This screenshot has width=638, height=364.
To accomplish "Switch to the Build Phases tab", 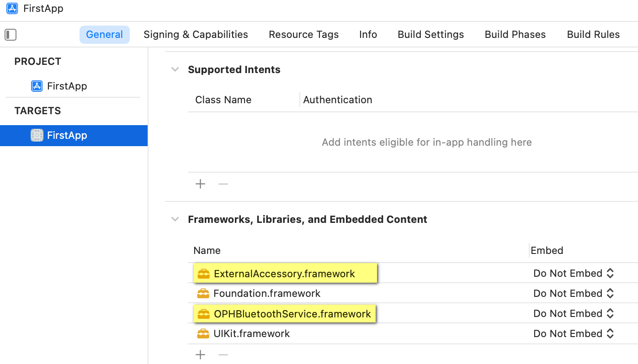I will click(x=515, y=35).
